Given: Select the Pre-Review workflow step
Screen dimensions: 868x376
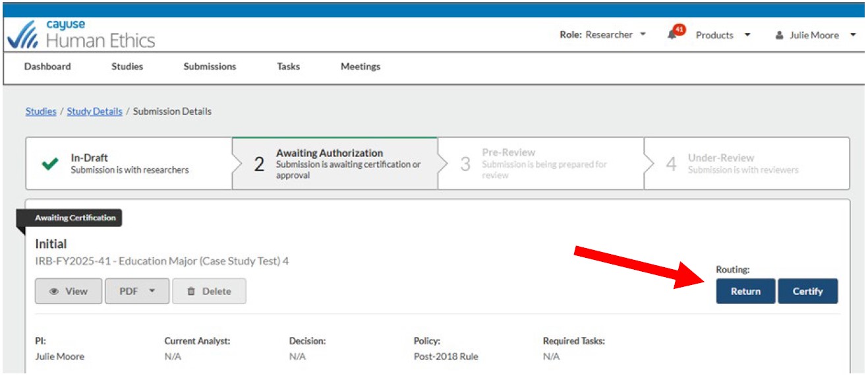Looking at the screenshot, I should [x=540, y=164].
